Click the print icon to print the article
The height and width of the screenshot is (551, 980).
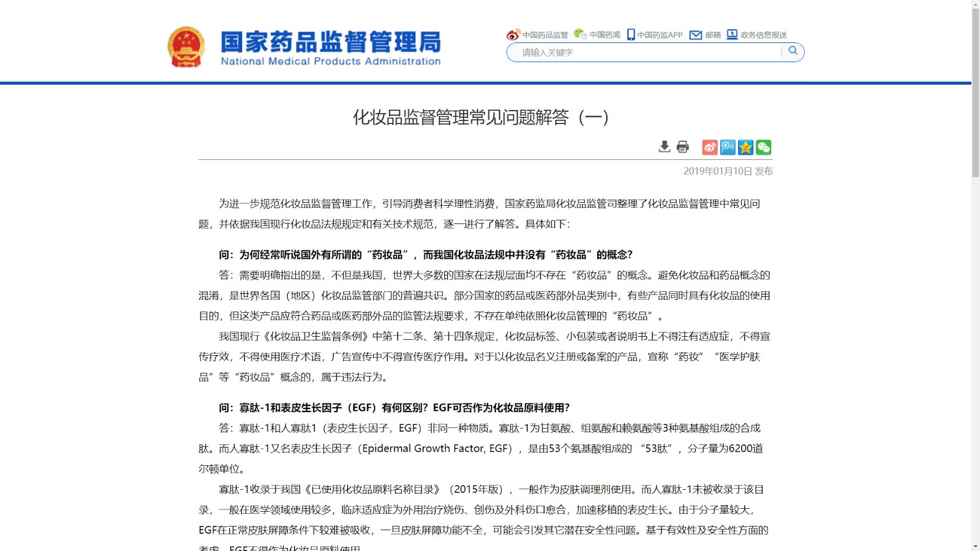click(x=682, y=148)
